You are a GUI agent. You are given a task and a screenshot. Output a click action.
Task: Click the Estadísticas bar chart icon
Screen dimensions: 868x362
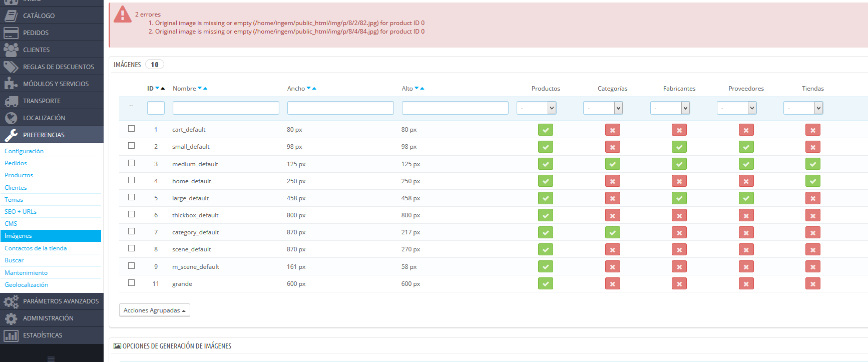11,335
